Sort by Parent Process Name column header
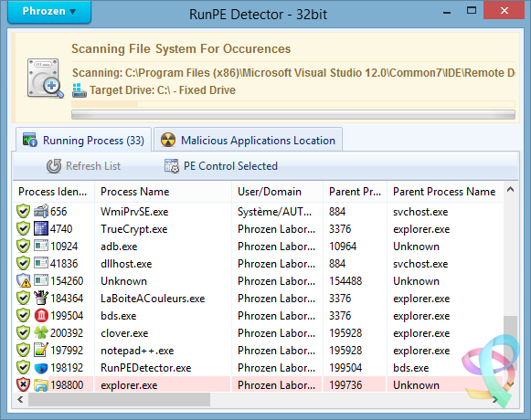This screenshot has height=420, width=531. point(444,192)
